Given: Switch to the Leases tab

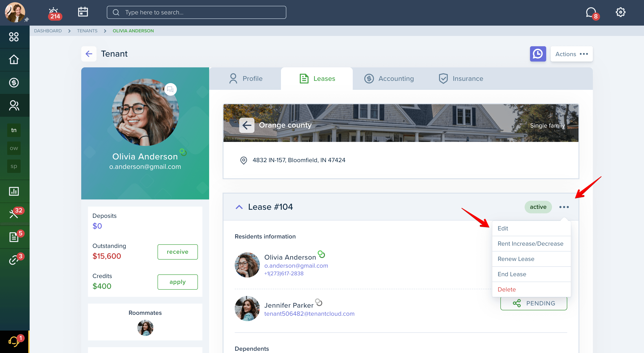Looking at the screenshot, I should 317,79.
